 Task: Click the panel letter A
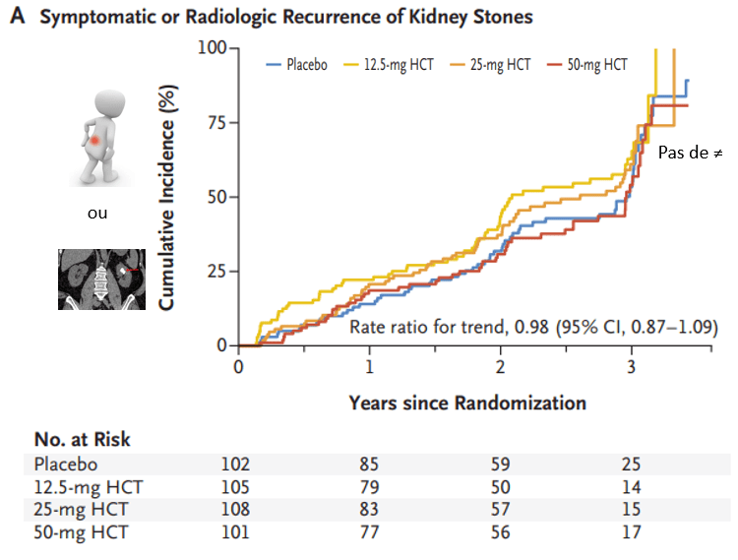click(14, 20)
